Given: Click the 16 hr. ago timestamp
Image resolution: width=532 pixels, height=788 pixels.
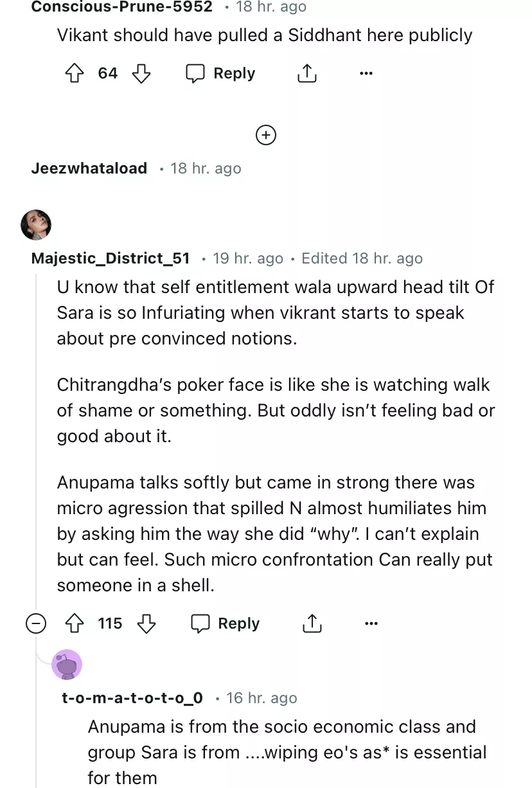Looking at the screenshot, I should coord(262,698).
